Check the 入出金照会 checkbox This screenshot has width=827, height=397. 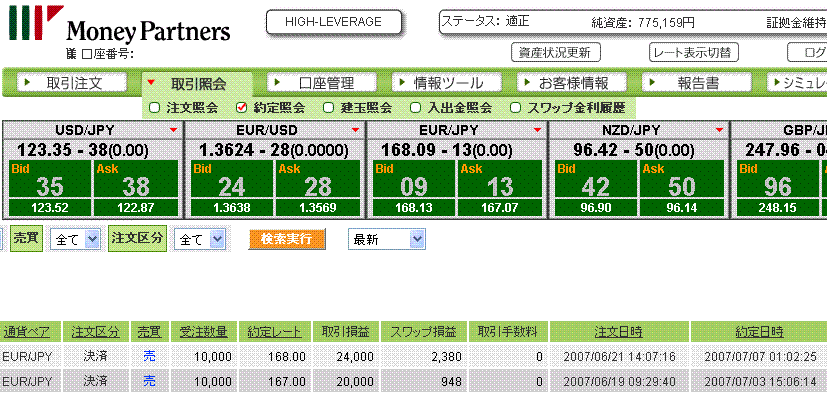point(416,108)
